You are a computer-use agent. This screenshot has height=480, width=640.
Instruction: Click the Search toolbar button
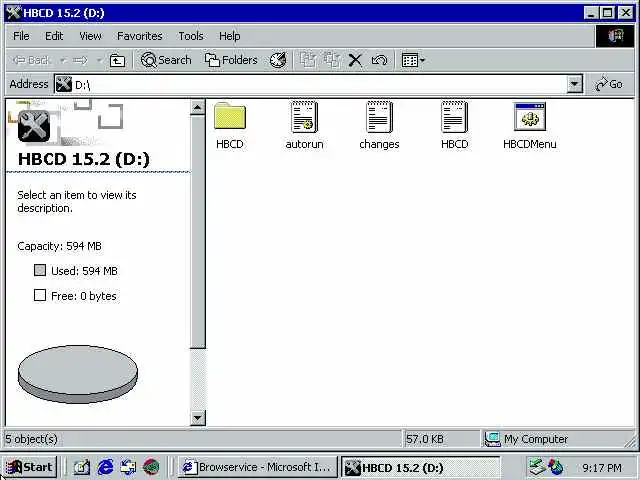tap(166, 60)
